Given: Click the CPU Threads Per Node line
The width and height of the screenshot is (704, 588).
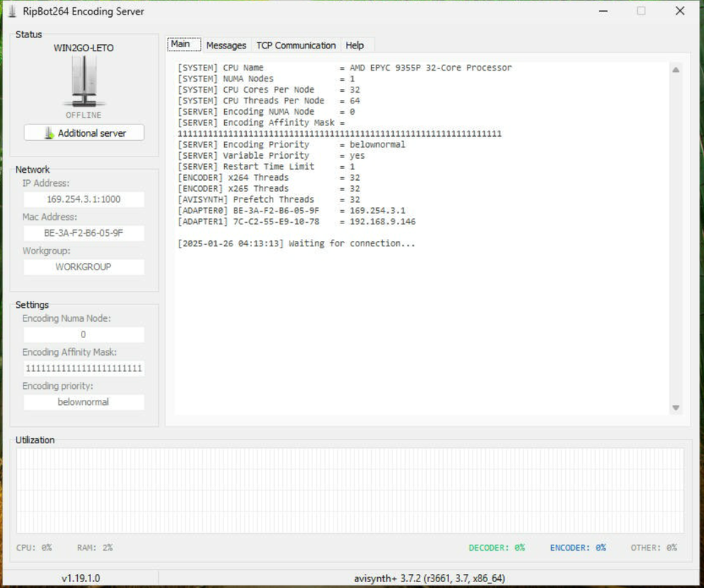Looking at the screenshot, I should click(268, 101).
